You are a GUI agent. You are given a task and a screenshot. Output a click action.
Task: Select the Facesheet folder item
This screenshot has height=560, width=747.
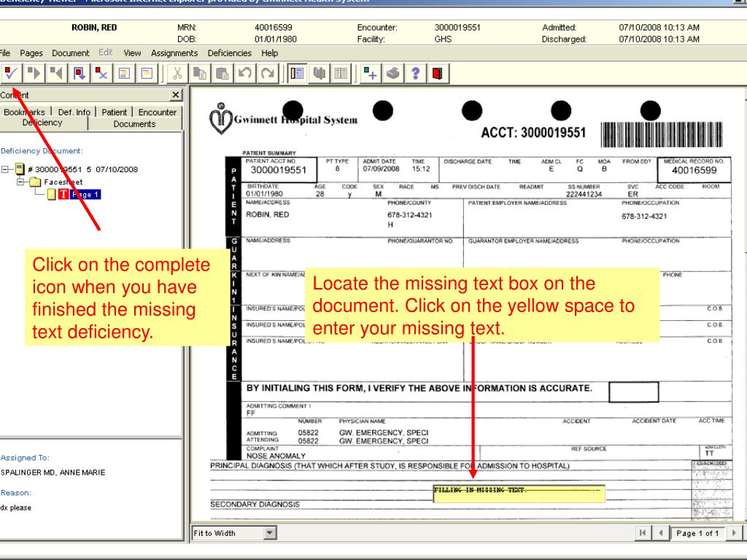tap(63, 182)
